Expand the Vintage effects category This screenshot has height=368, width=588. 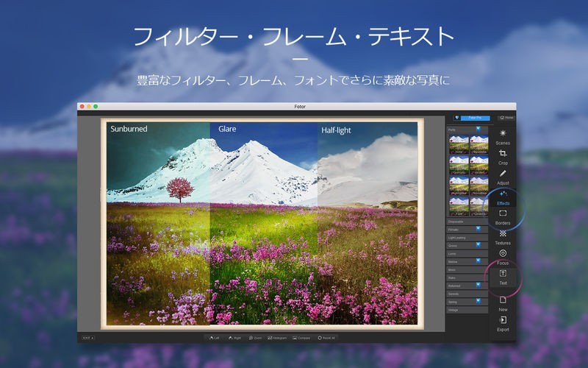pos(465,310)
